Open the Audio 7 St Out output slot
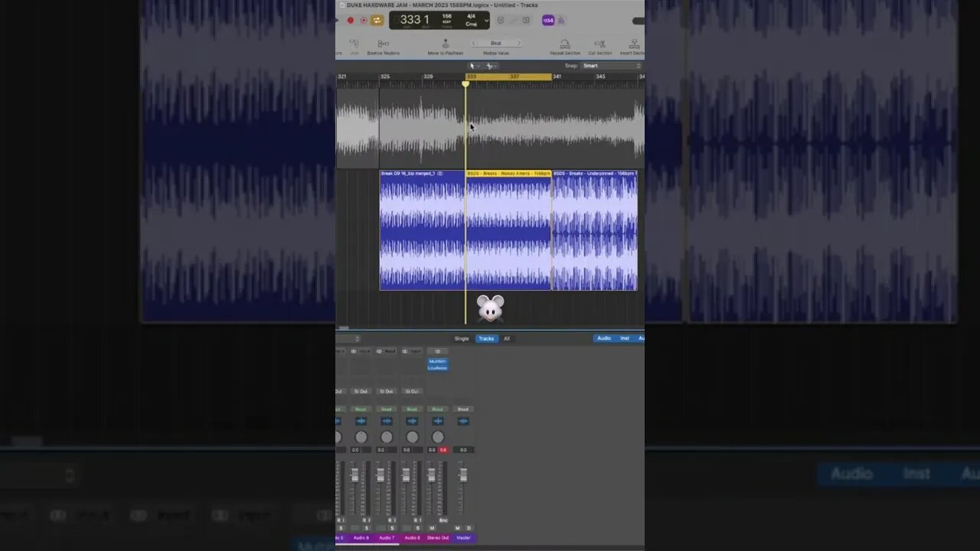The width and height of the screenshot is (980, 551). [x=386, y=391]
